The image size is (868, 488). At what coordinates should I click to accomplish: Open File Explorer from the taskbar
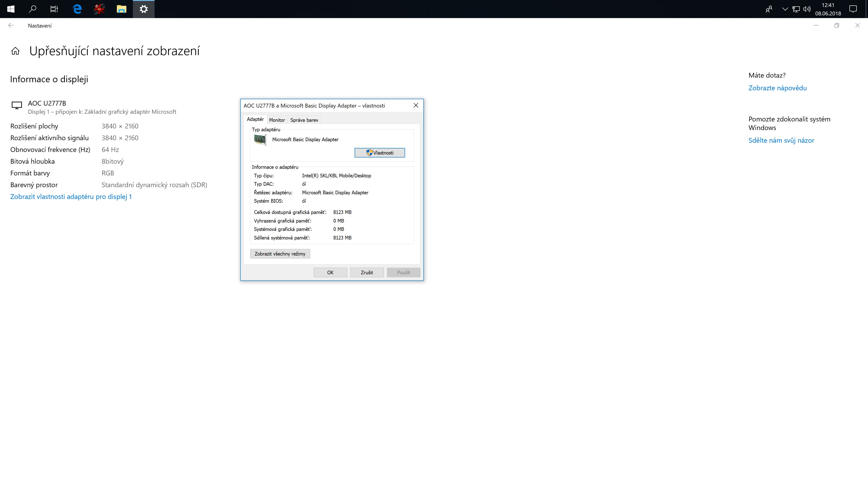(121, 9)
